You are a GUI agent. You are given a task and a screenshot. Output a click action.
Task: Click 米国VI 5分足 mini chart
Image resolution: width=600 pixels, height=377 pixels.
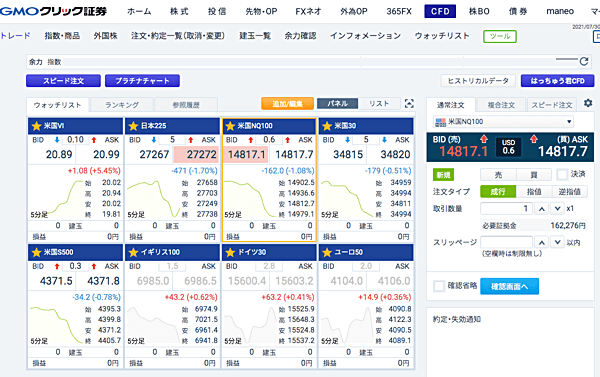click(57, 198)
